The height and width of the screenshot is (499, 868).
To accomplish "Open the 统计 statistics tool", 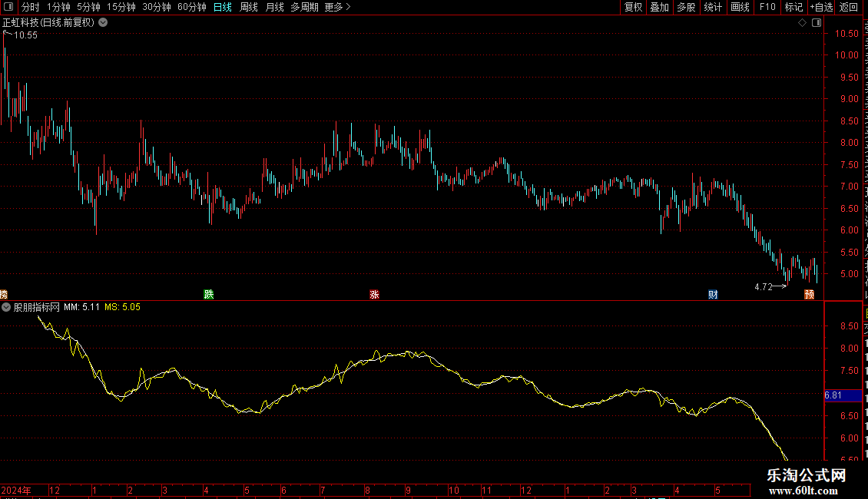I will 713,7.
